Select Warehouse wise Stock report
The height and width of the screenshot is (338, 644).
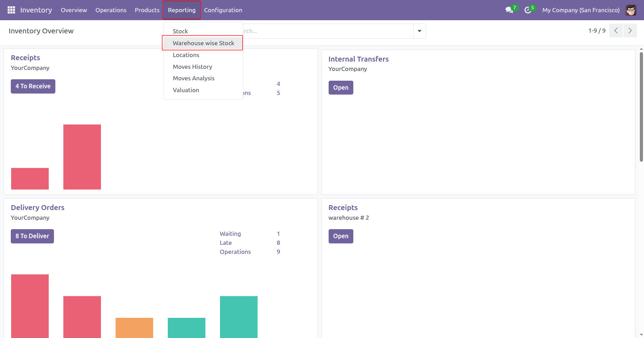click(x=203, y=43)
